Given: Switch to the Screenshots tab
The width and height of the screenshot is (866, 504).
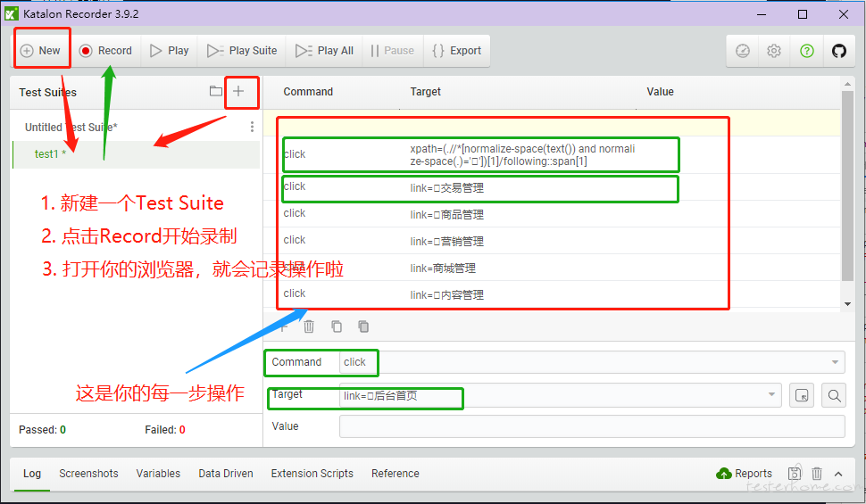Looking at the screenshot, I should click(x=88, y=474).
